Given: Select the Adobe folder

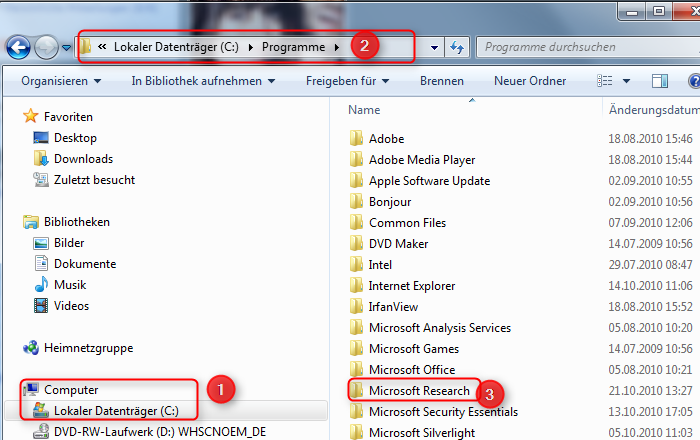Looking at the screenshot, I should (x=386, y=139).
